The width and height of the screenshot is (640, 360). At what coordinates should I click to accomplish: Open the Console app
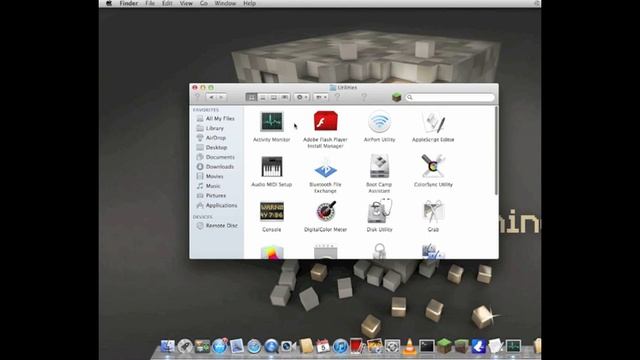click(x=272, y=211)
